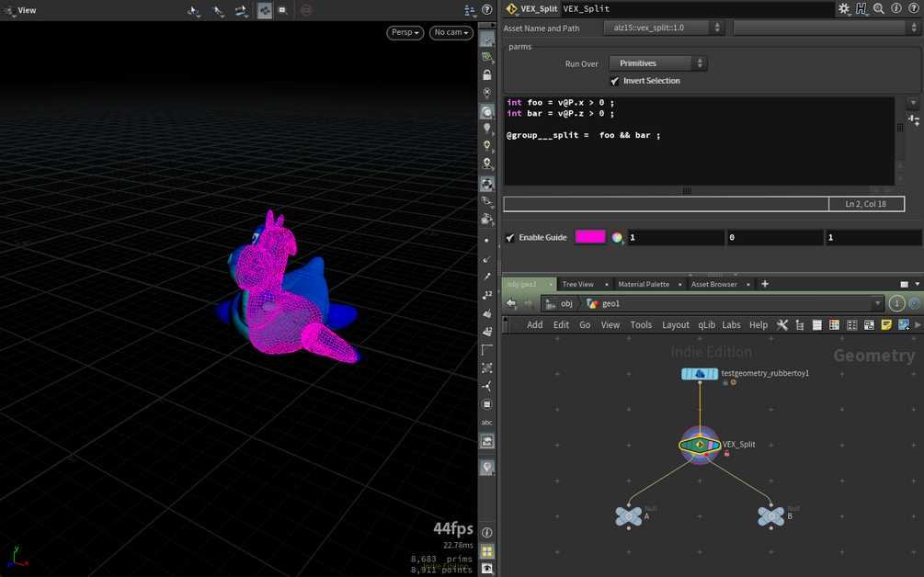924x577 pixels.
Task: Toggle the red disabled circle in the viewport toolbar
Action: [306, 10]
